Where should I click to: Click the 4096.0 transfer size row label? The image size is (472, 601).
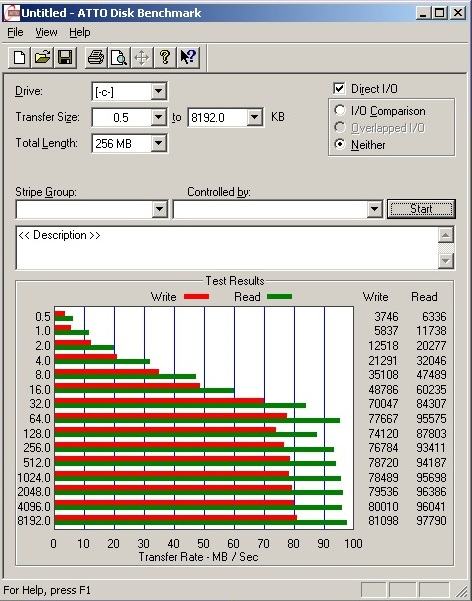pos(34,507)
